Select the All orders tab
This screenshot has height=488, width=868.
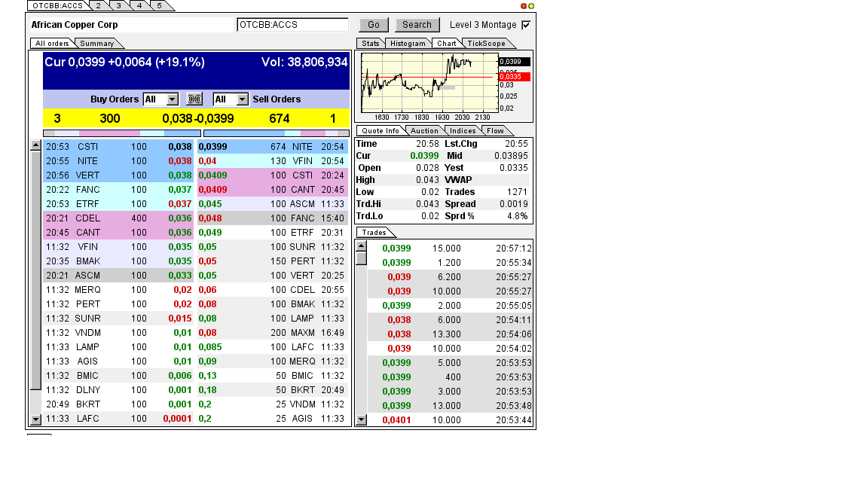(52, 43)
